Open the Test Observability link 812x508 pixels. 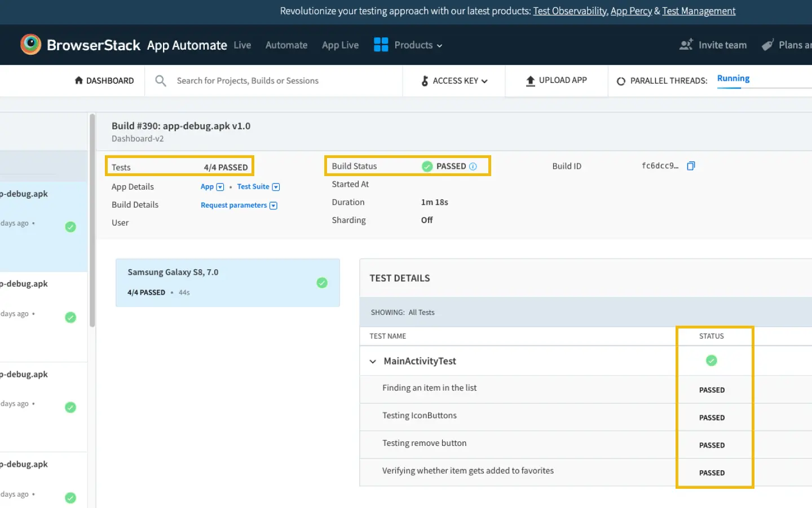(570, 11)
